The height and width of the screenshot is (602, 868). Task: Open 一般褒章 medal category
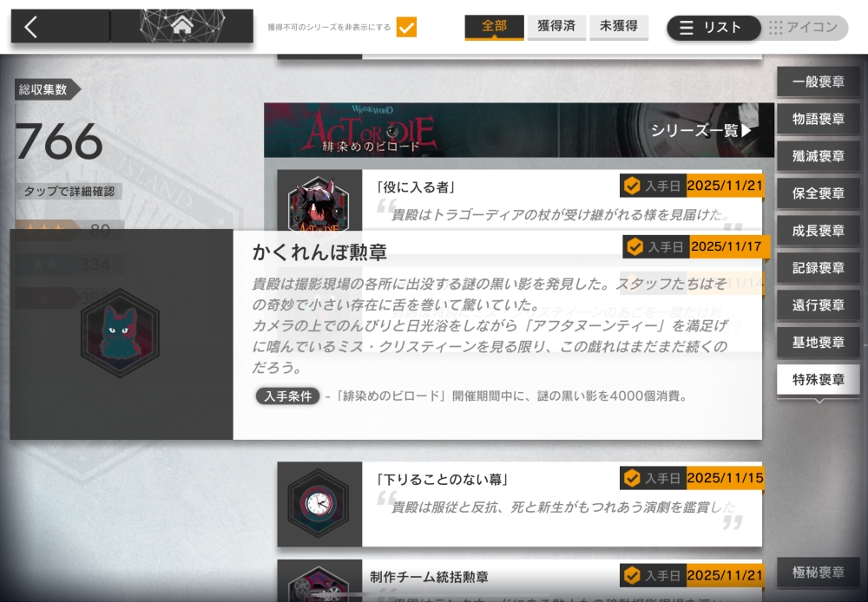click(x=818, y=82)
